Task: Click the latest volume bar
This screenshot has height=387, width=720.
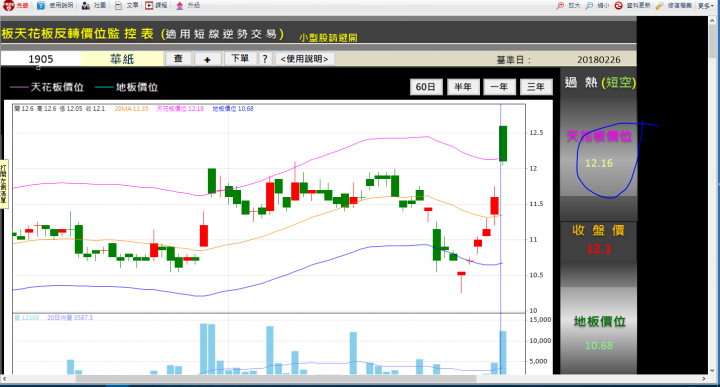Action: 503,353
